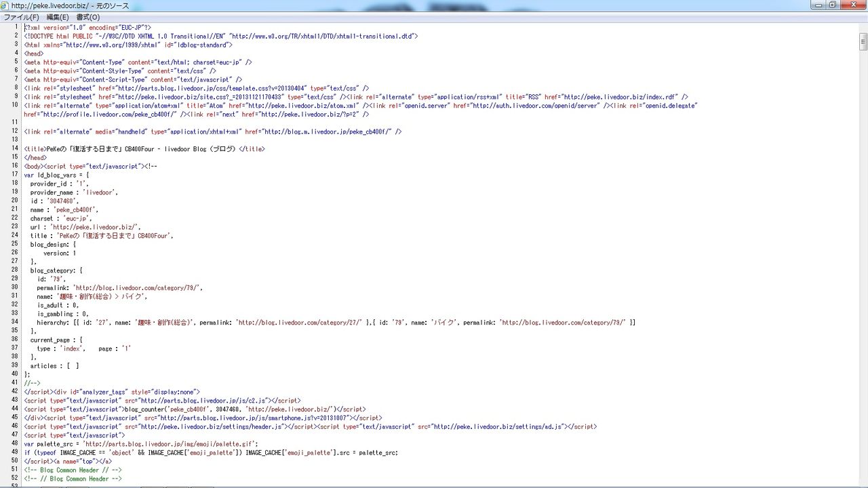The height and width of the screenshot is (488, 868).
Task: Click line number 52 in the gutter
Action: pyautogui.click(x=15, y=479)
